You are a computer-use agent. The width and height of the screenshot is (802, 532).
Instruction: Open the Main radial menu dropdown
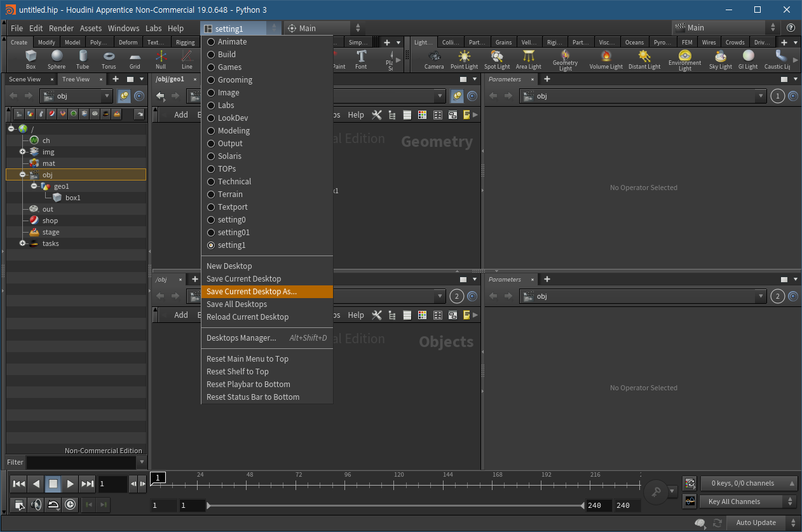pyautogui.click(x=324, y=29)
